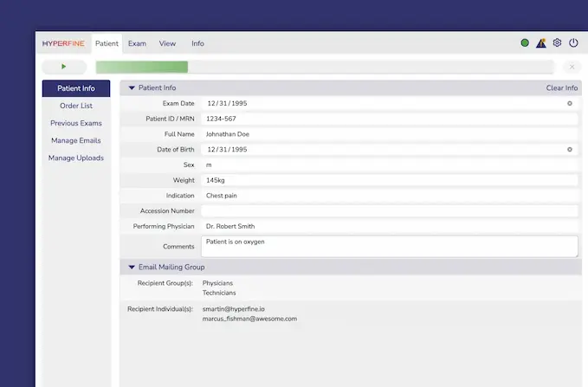Open the View menu tab
588x387 pixels.
click(167, 43)
